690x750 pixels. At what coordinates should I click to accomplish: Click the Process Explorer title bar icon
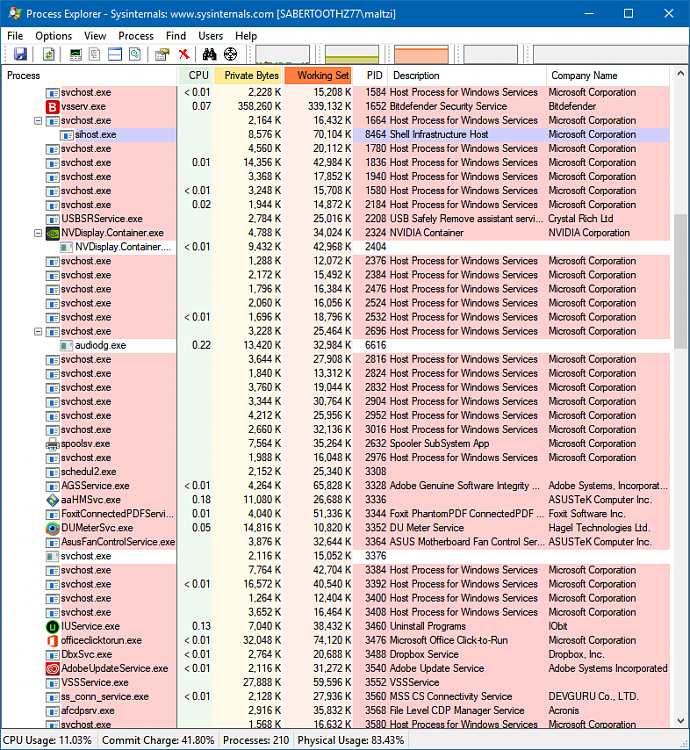tap(14, 13)
